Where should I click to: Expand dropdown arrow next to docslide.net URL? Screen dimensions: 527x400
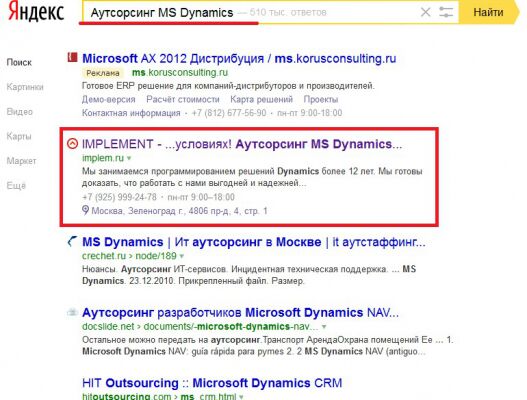tap(324, 327)
